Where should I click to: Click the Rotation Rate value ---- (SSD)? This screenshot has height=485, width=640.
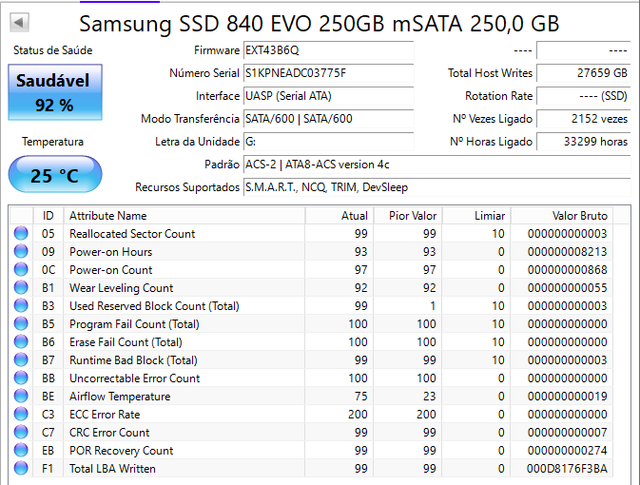coord(584,96)
